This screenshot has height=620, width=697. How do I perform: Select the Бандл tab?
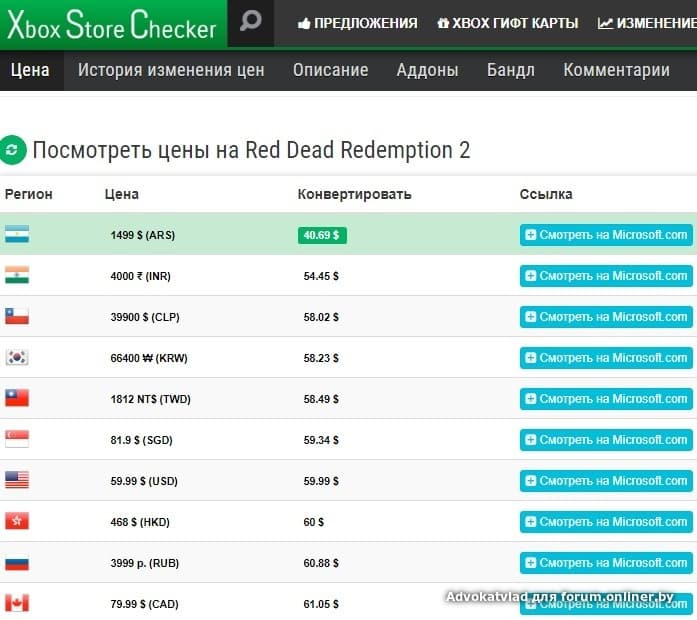[x=510, y=70]
